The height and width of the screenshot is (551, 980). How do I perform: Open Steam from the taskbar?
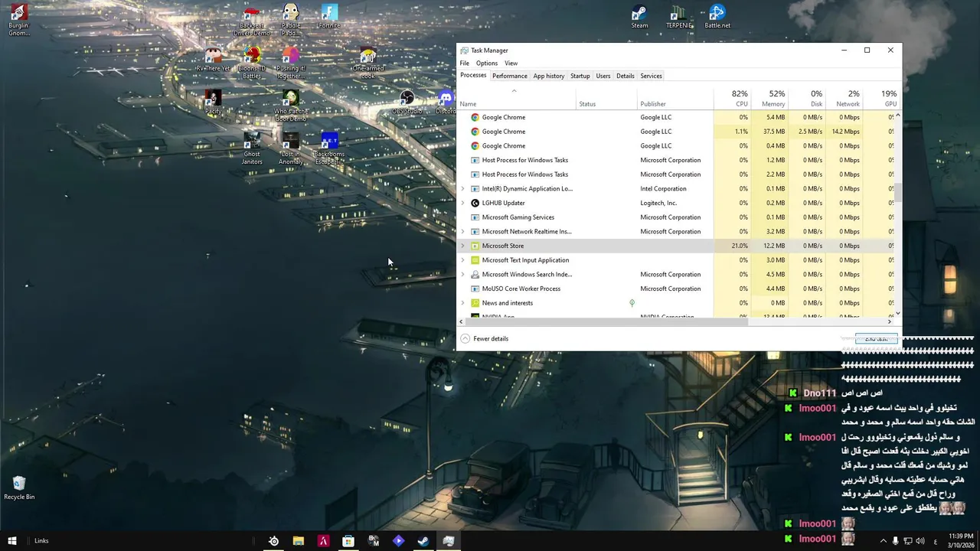coord(423,541)
